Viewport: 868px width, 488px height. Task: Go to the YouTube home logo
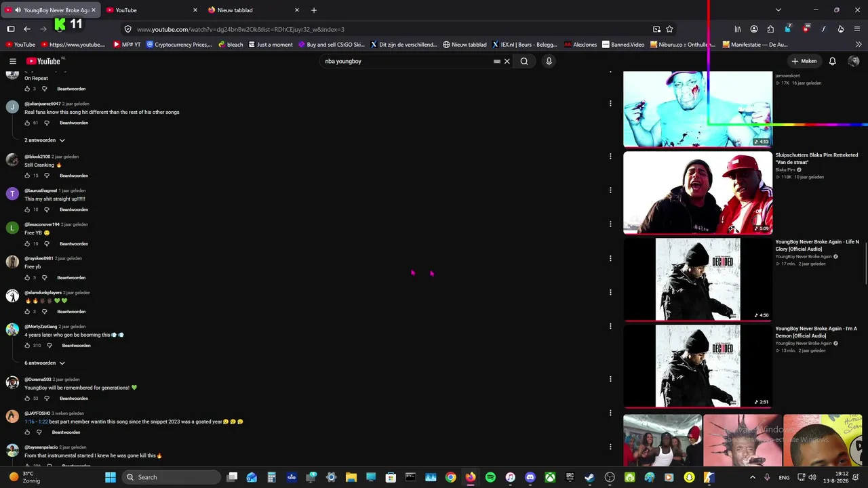click(x=44, y=61)
